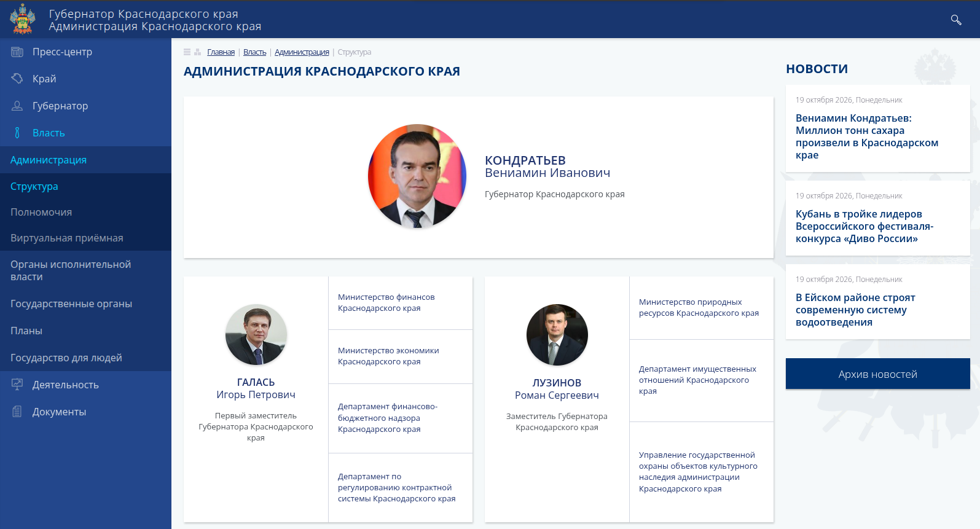The width and height of the screenshot is (980, 529).
Task: Click the name ЛУЗИНОВ Роман Сергеевич
Action: [x=557, y=389]
